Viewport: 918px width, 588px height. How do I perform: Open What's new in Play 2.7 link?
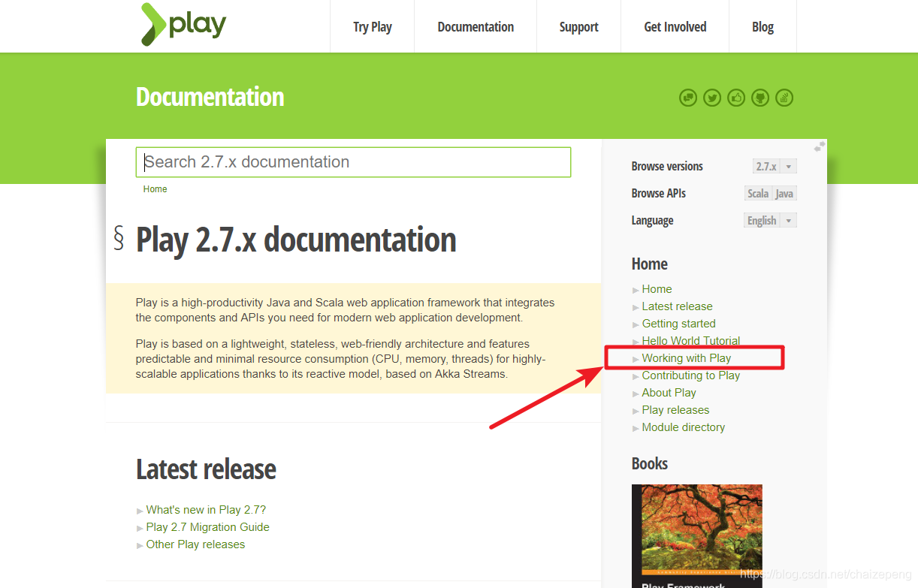point(206,510)
